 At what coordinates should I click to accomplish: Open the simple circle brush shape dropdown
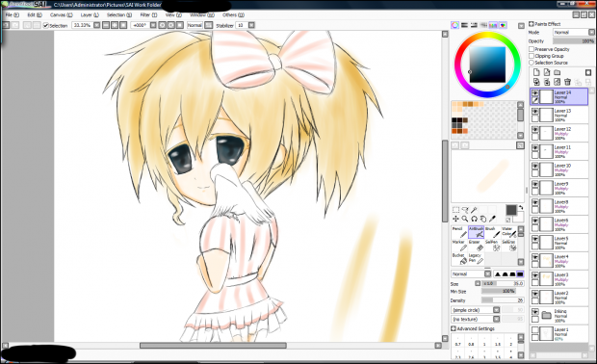coord(476,310)
